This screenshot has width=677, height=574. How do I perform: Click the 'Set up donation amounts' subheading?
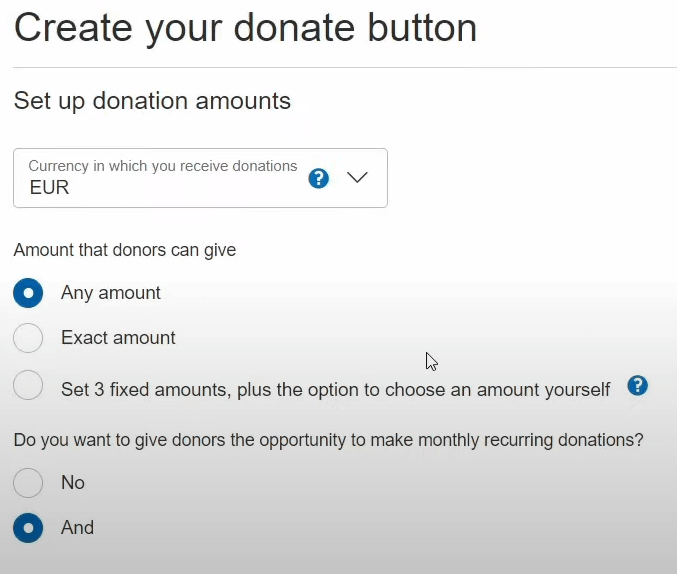[x=152, y=101]
